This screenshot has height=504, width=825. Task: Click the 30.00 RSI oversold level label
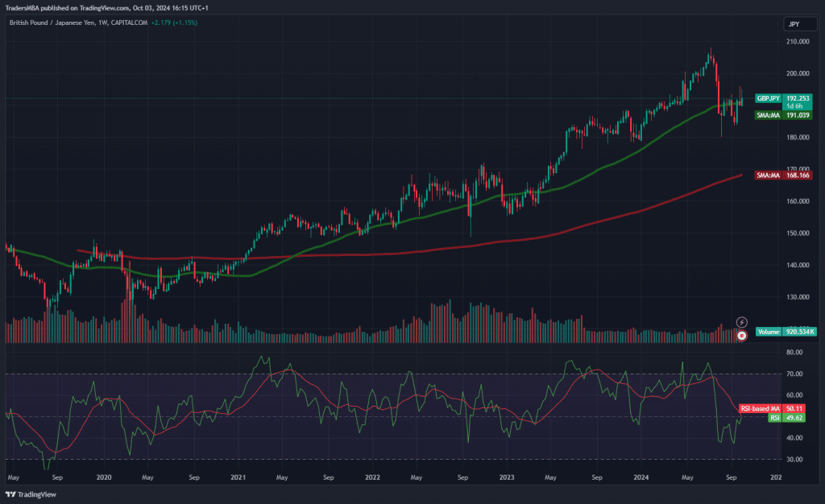794,460
